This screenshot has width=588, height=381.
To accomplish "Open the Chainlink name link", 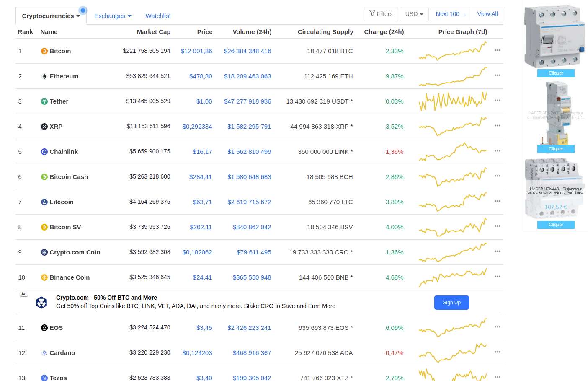I will 64,152.
